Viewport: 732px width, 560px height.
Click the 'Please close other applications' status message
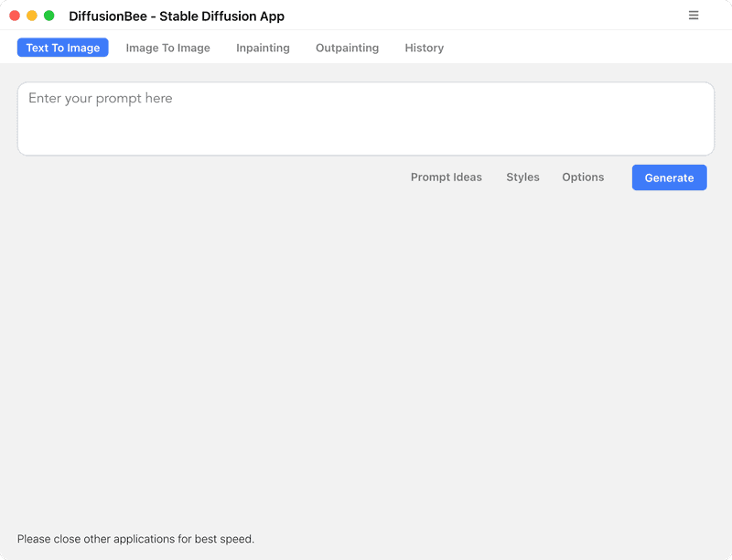pos(135,539)
